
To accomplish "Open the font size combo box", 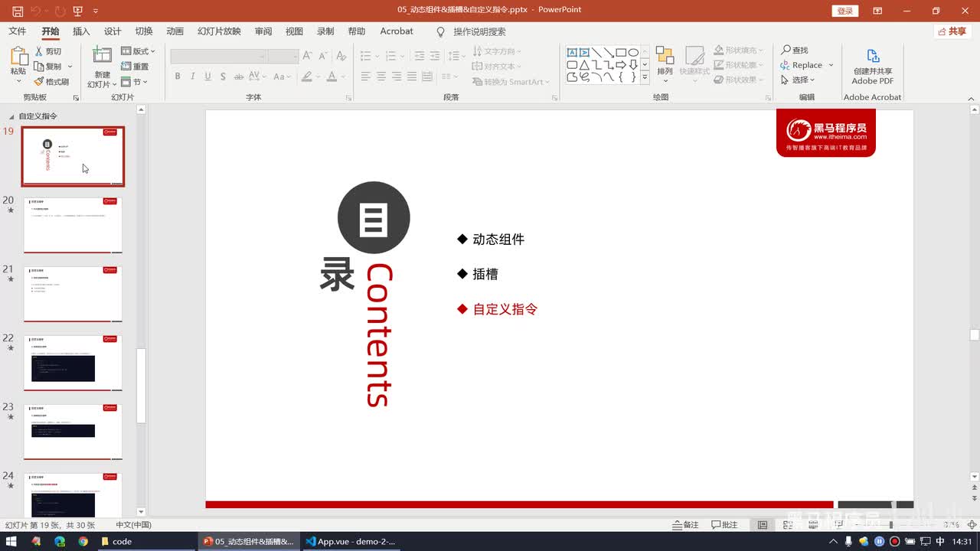I will (283, 56).
